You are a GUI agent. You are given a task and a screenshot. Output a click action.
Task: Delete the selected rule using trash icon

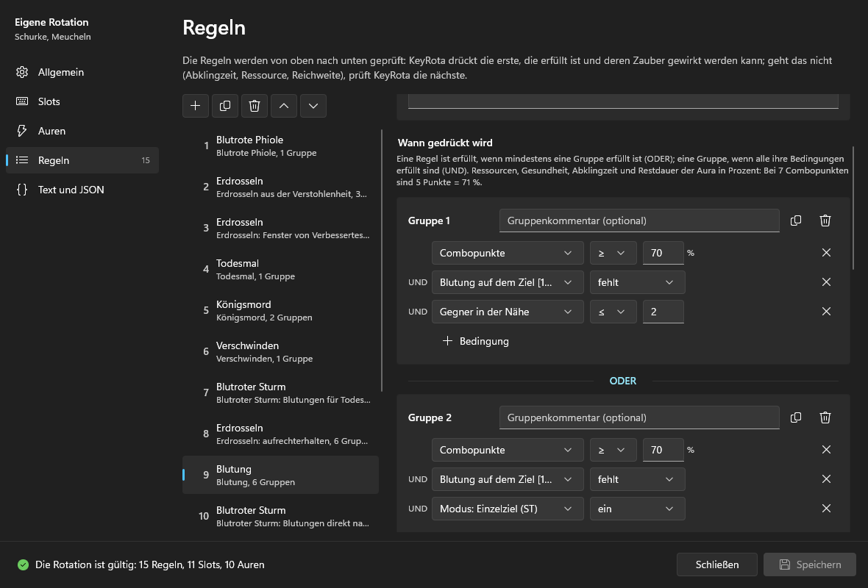pyautogui.click(x=254, y=106)
